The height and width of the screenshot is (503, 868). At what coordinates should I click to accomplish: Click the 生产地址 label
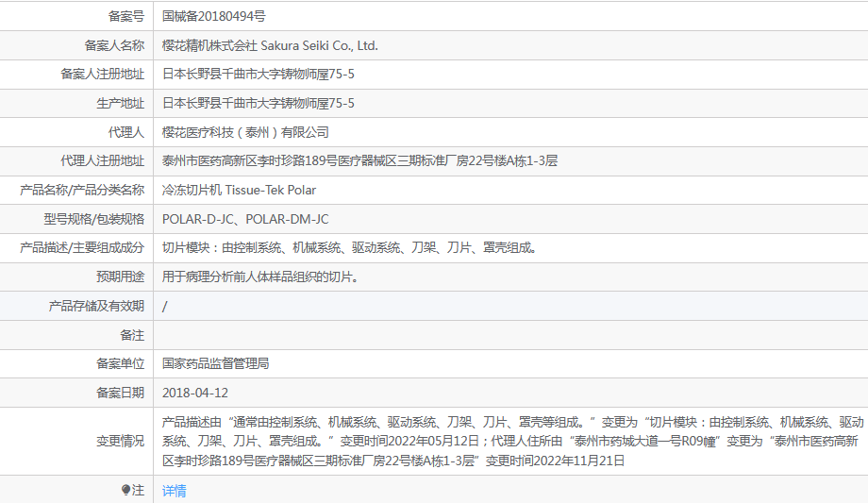(120, 104)
